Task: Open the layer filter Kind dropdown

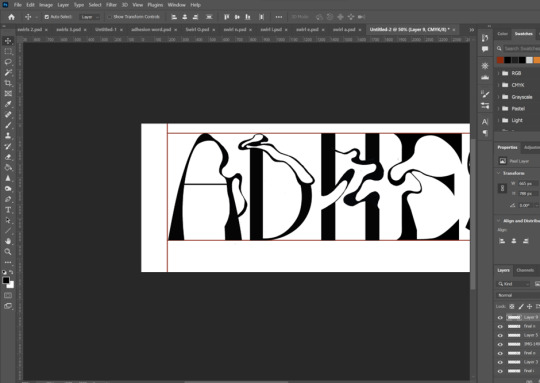Action: point(513,284)
